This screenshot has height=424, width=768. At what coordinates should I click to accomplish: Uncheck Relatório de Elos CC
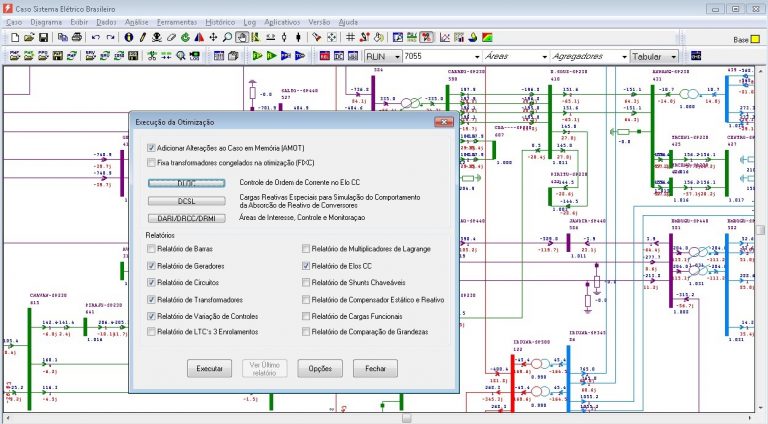point(306,267)
